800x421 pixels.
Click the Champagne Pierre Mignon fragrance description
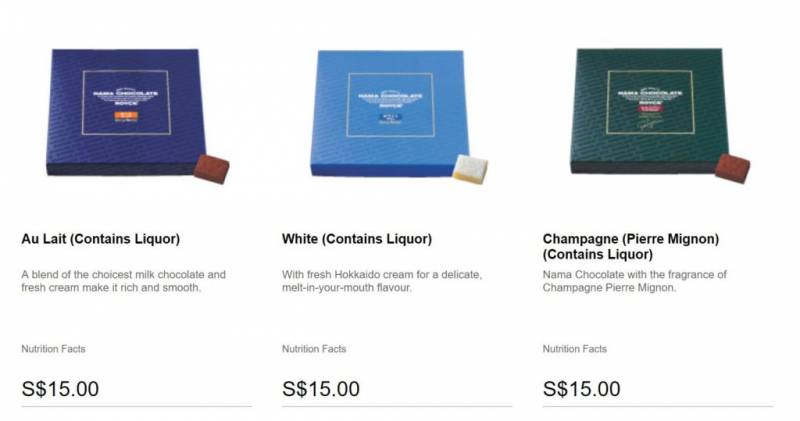coord(635,281)
